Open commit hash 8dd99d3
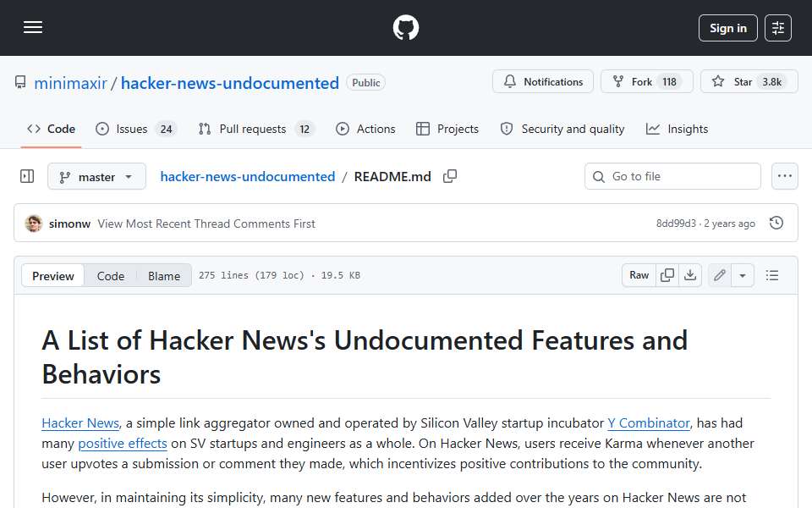The width and height of the screenshot is (812, 508). pos(676,224)
